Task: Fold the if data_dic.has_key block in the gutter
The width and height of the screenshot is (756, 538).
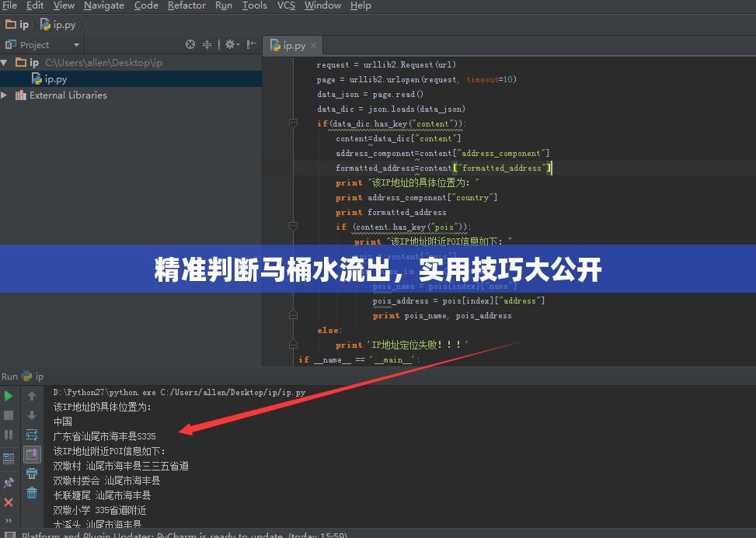Action: (293, 123)
